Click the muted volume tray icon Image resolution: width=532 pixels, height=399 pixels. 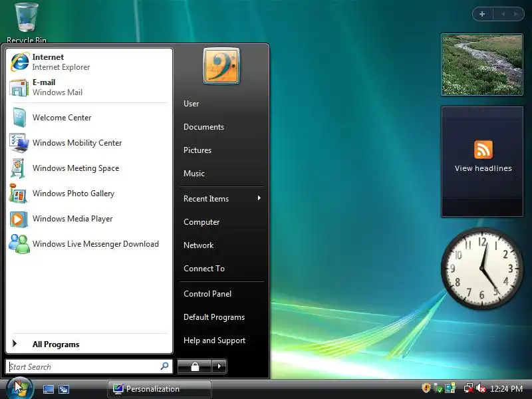[481, 388]
